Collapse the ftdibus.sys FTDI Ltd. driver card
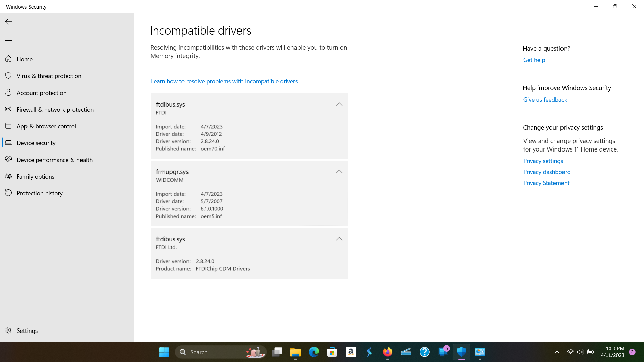The height and width of the screenshot is (362, 644). (339, 239)
